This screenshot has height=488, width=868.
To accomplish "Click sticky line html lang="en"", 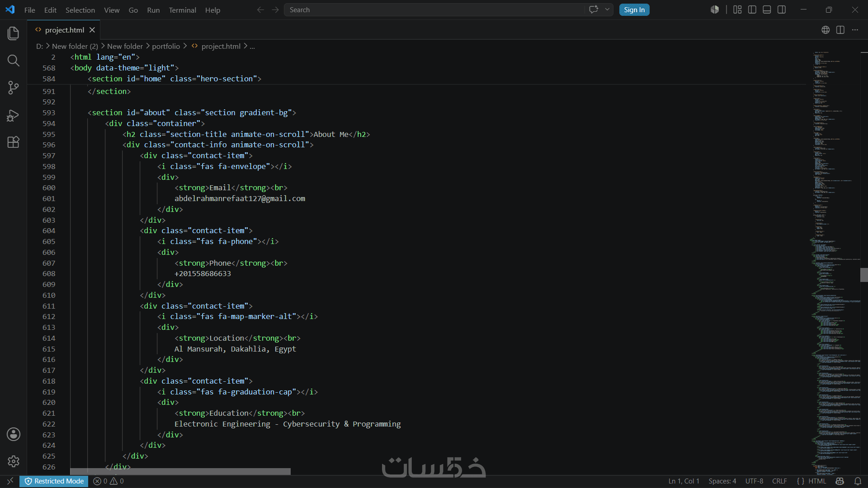I will tap(105, 57).
